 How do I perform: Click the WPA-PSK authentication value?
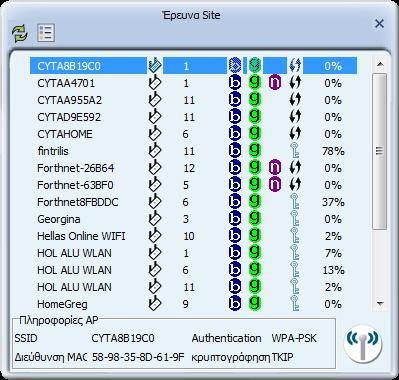tap(294, 338)
